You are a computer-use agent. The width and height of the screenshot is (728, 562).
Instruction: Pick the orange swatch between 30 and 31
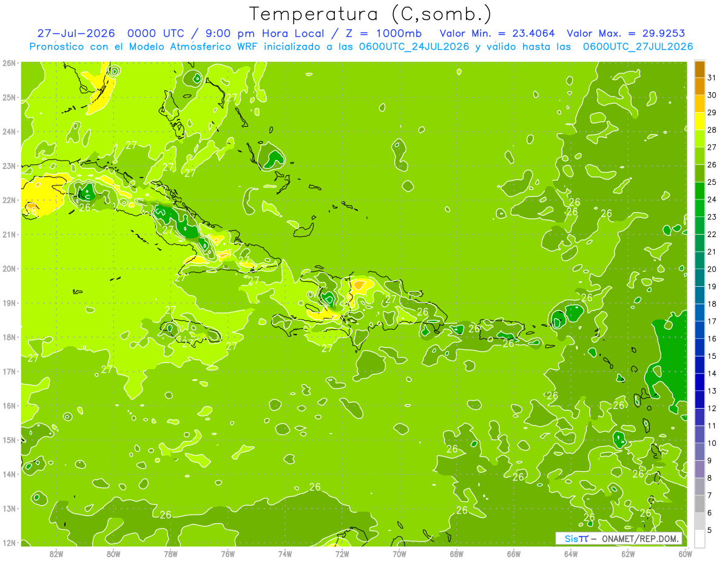[700, 87]
